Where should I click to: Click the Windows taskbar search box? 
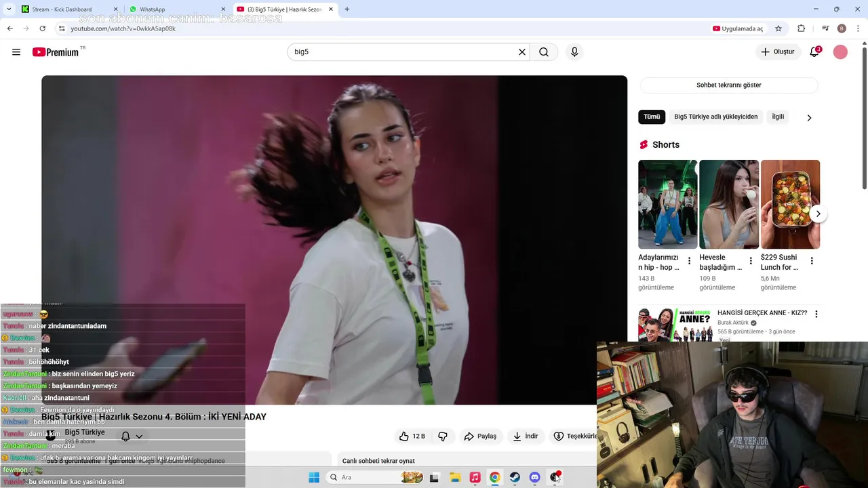pyautogui.click(x=375, y=477)
